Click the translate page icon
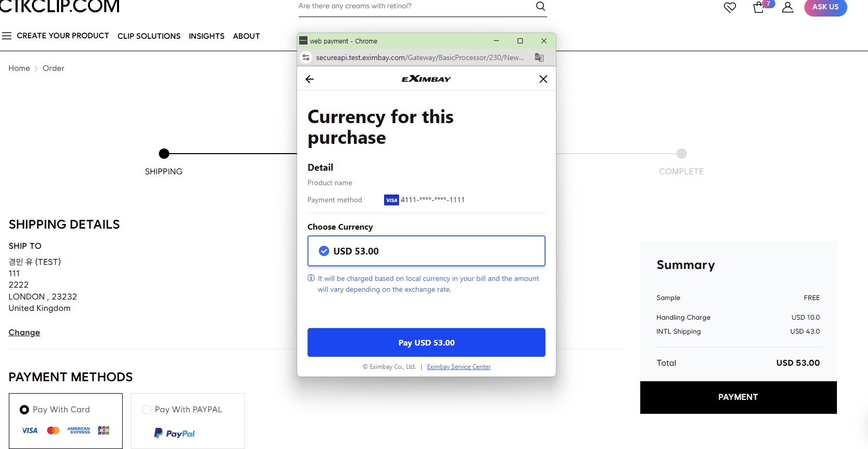Image resolution: width=868 pixels, height=449 pixels. (539, 57)
